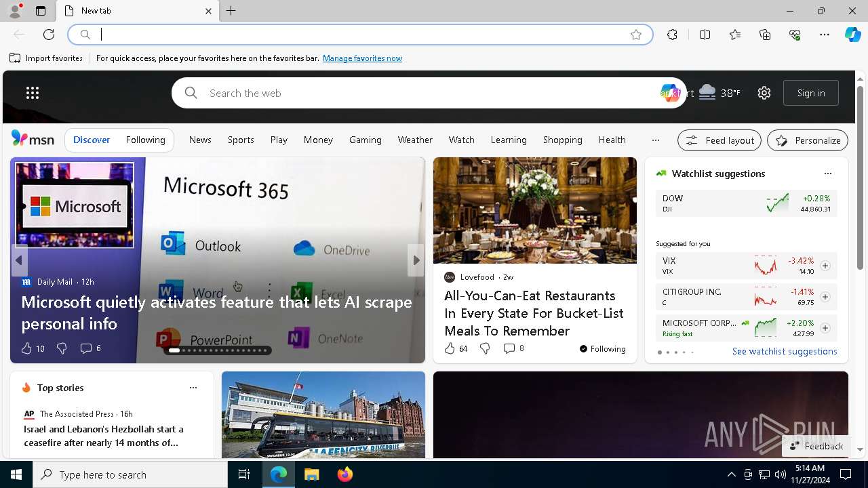Expand more MSN categories ellipsis
The image size is (868, 488).
[655, 140]
